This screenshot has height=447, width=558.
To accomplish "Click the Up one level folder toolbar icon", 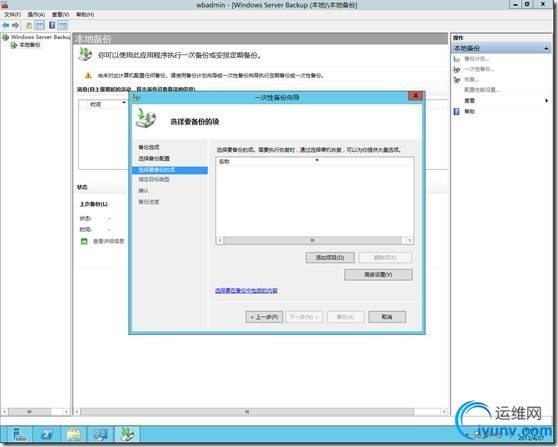I will pos(28,25).
